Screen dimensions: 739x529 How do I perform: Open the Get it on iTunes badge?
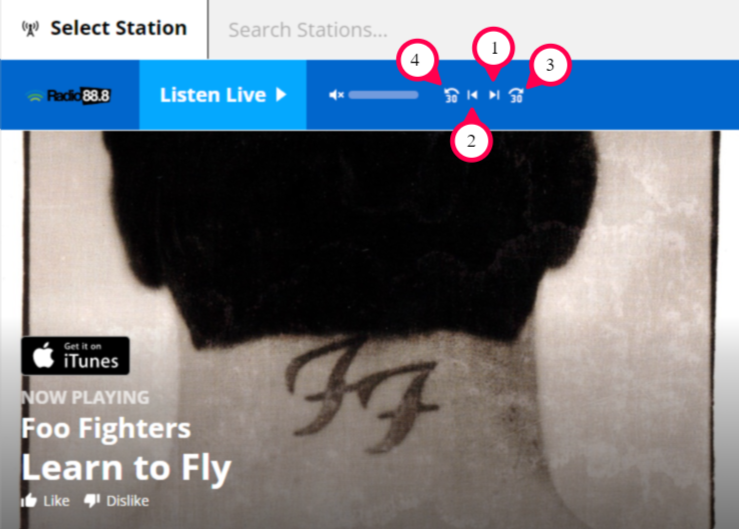click(75, 355)
